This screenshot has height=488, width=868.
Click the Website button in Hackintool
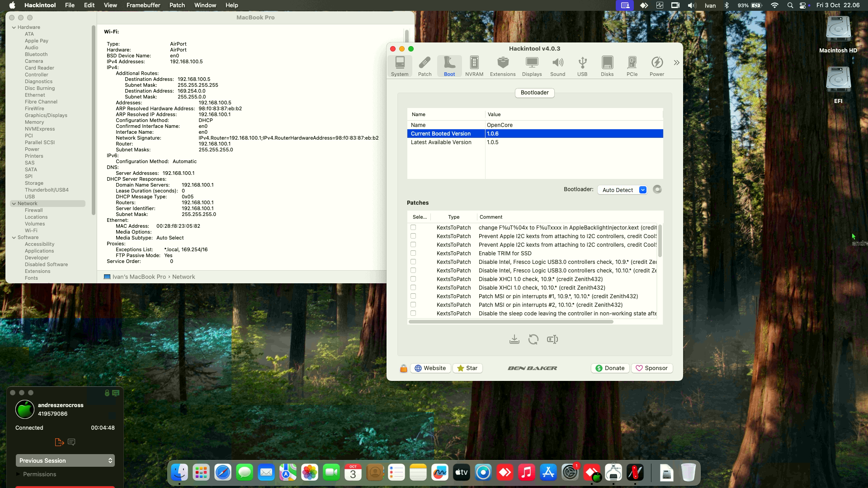[x=430, y=368]
